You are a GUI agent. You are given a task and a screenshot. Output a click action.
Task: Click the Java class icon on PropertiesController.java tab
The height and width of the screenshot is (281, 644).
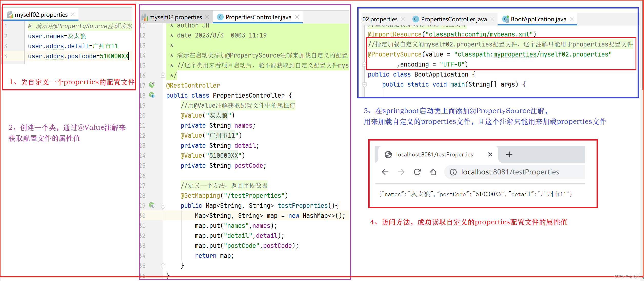click(220, 17)
